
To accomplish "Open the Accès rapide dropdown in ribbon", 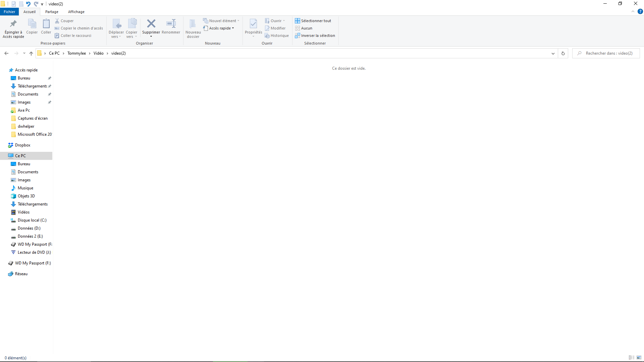I will (x=221, y=28).
